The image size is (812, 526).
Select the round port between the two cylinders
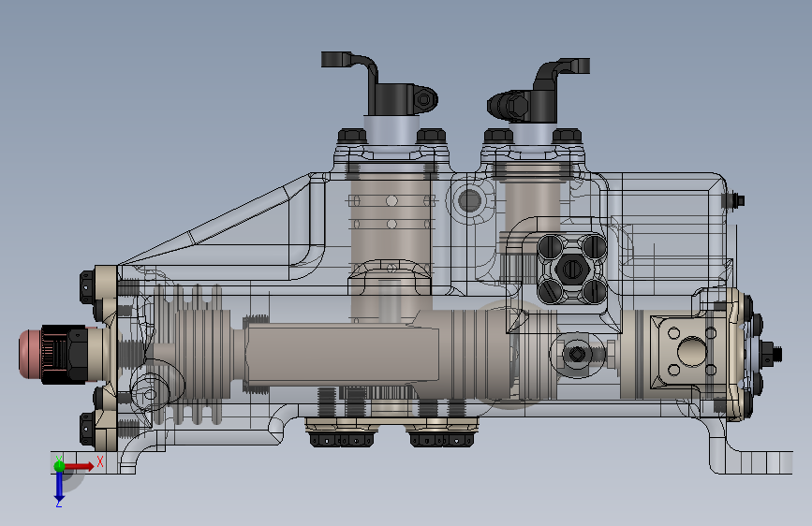pos(470,200)
